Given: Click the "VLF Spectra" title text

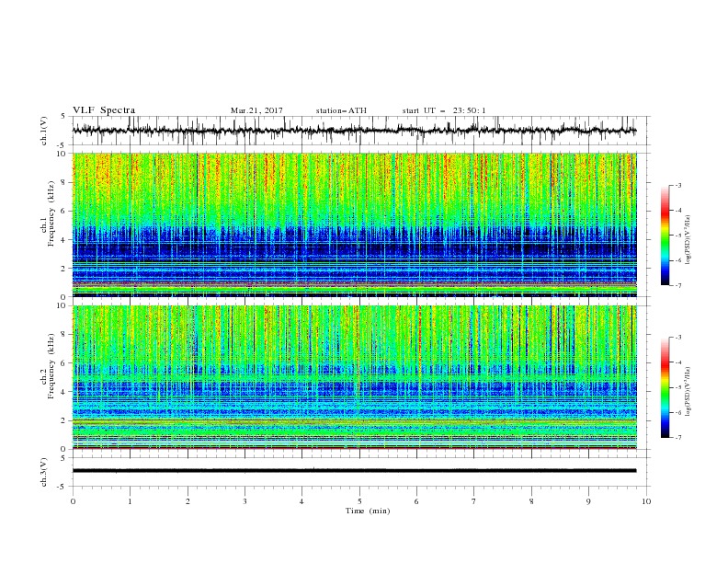Looking at the screenshot, I should click(104, 110).
